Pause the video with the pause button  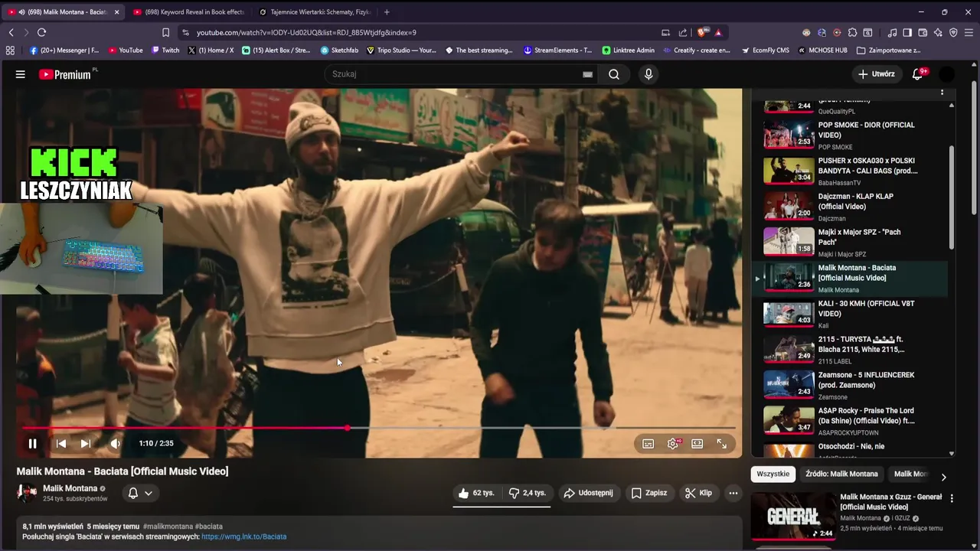32,443
